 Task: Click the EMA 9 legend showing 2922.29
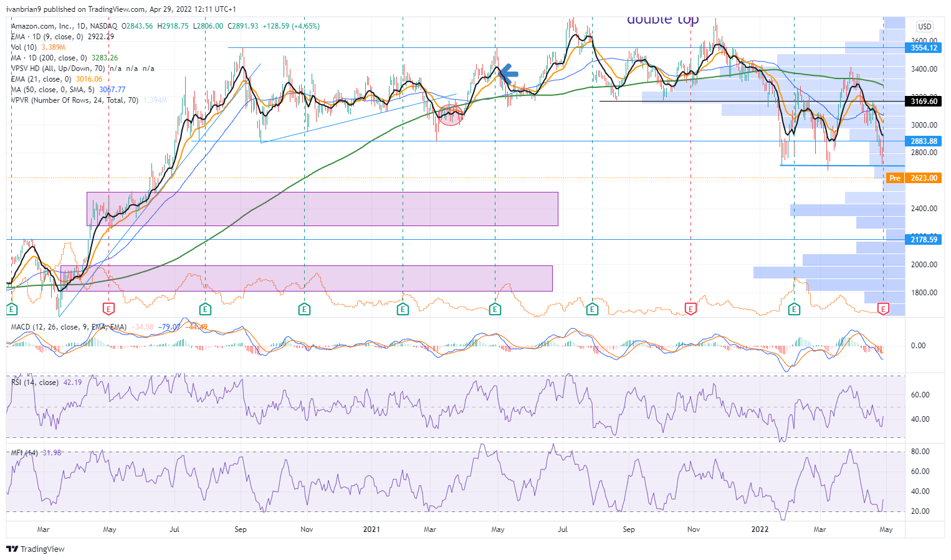click(x=62, y=37)
